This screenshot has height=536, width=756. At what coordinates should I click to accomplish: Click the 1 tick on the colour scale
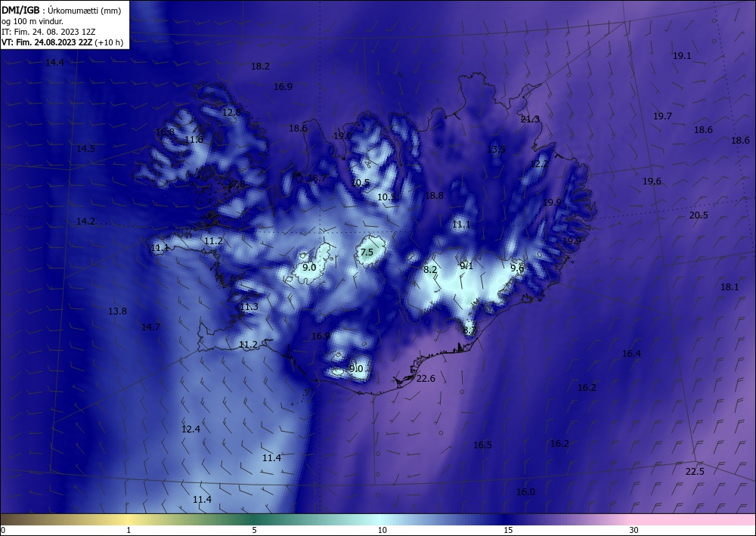(x=129, y=531)
